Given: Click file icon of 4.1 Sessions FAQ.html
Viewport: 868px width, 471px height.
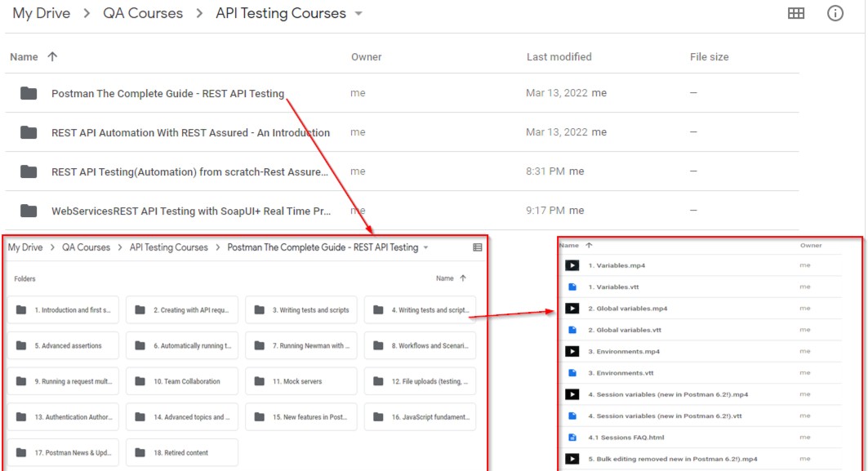Looking at the screenshot, I should click(572, 438).
